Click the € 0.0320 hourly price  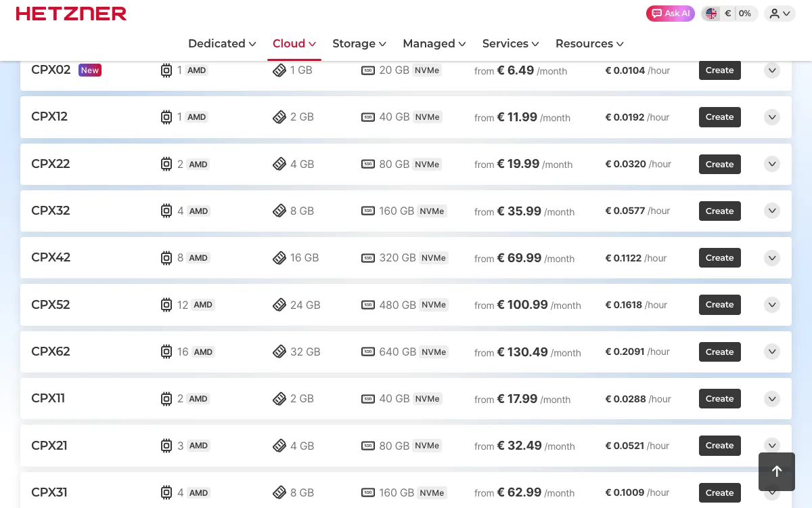(626, 164)
